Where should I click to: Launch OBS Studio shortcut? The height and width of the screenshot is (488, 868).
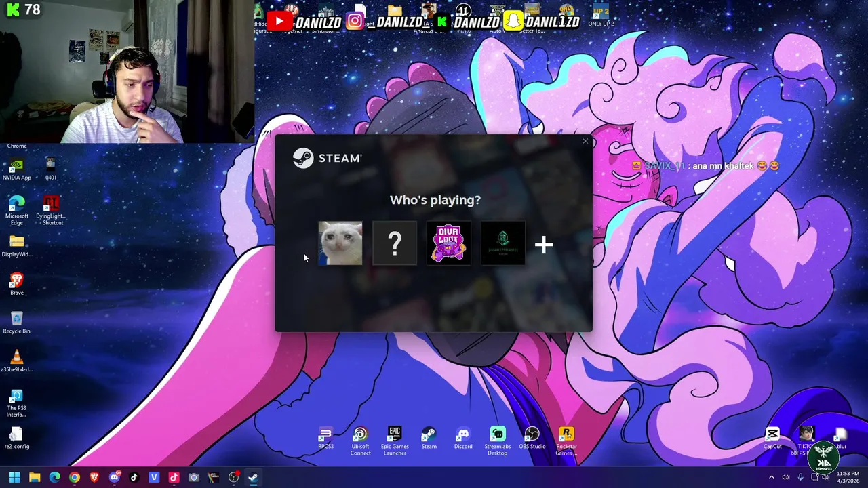[x=532, y=438]
